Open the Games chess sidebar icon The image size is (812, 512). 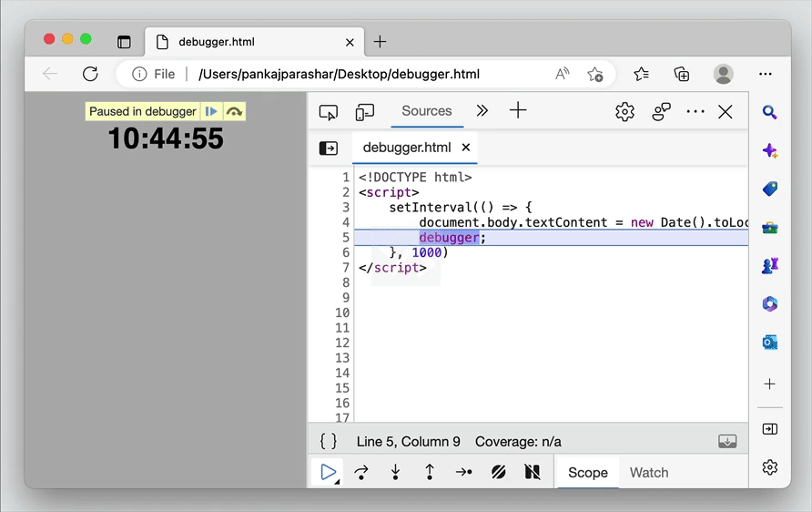tap(769, 265)
